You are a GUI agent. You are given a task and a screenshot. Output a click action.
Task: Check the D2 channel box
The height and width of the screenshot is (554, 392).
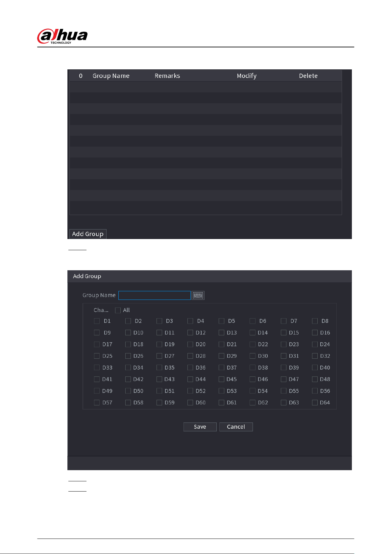(x=128, y=321)
